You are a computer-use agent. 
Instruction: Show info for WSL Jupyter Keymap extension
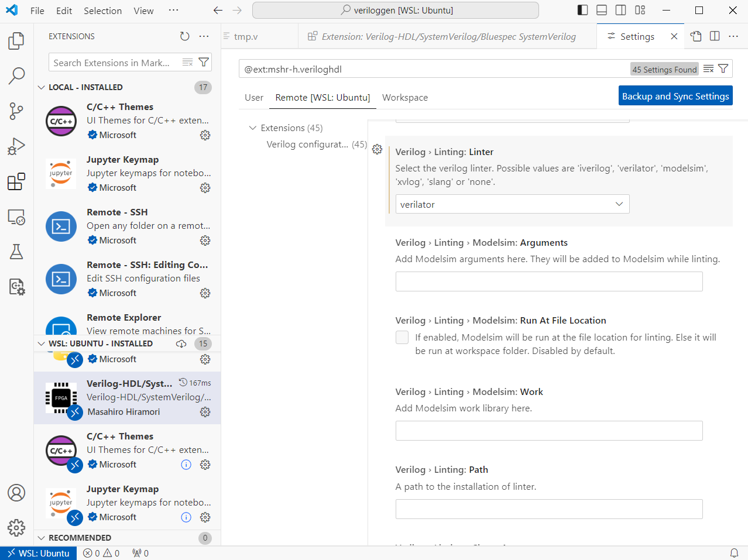point(186,517)
